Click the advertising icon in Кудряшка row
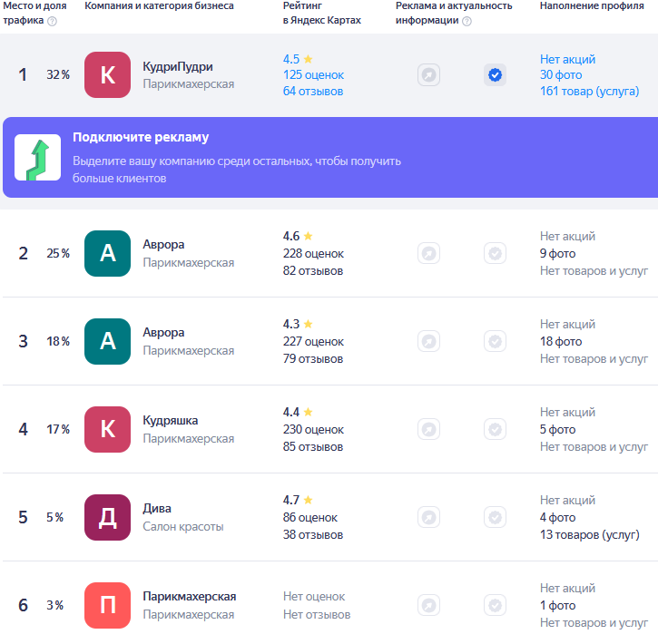The image size is (658, 644). (x=428, y=429)
